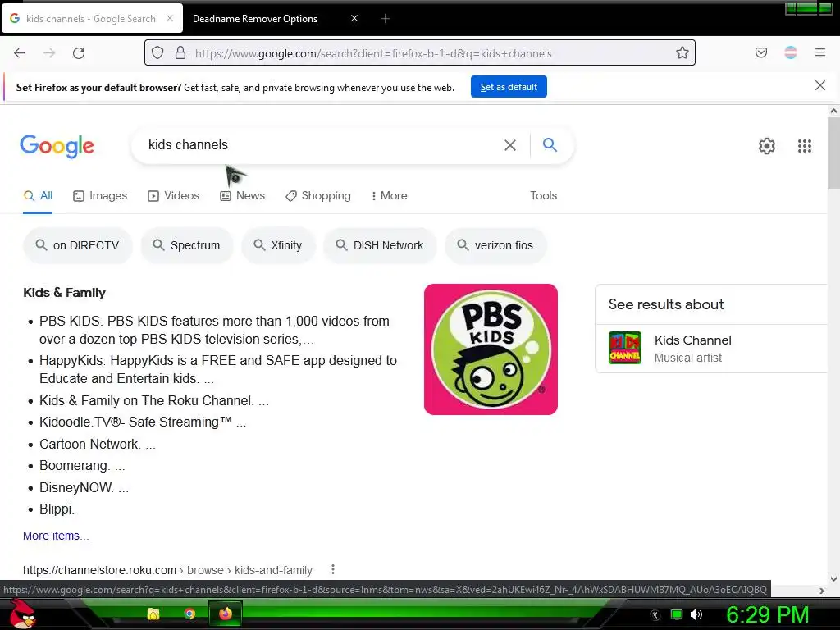This screenshot has width=840, height=630.
Task: Click the Kids & Family heading
Action: coord(64,293)
